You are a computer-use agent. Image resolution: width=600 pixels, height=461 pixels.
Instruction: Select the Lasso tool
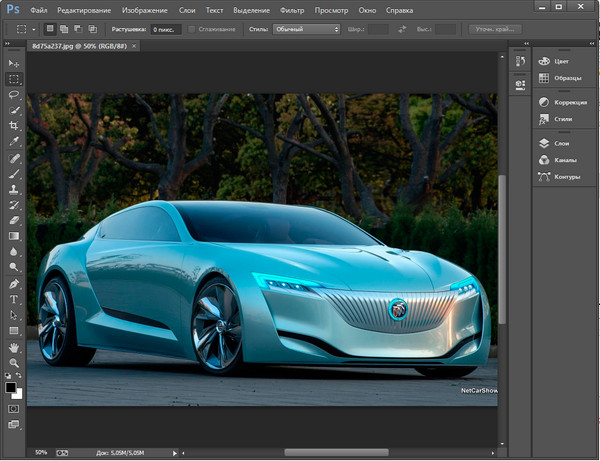pos(14,94)
